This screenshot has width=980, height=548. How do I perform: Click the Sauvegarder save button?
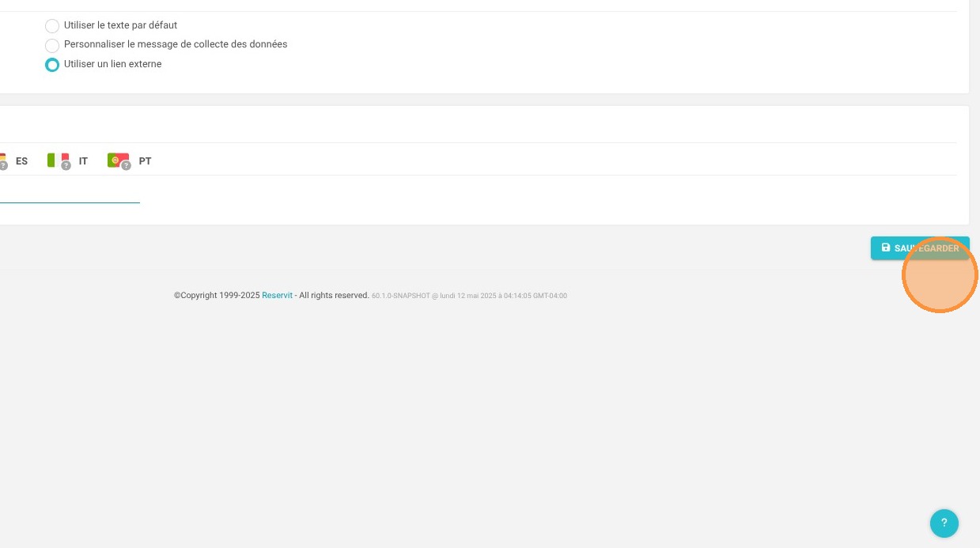click(920, 248)
